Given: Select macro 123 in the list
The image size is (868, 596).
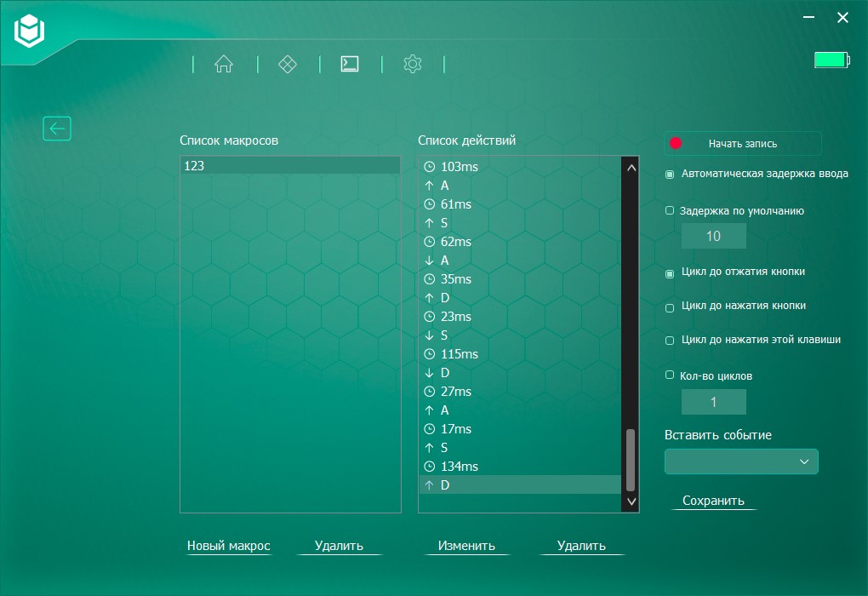Looking at the screenshot, I should (290, 166).
